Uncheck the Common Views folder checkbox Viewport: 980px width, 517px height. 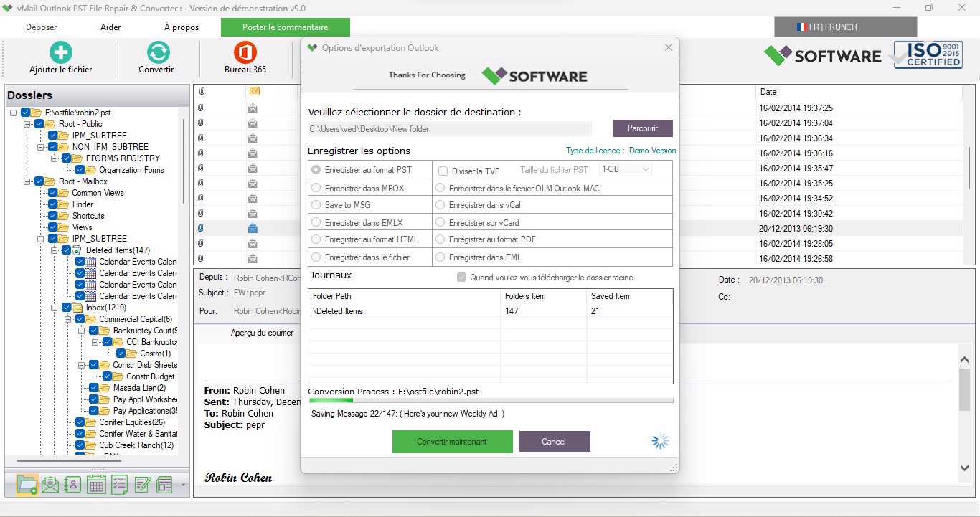point(53,193)
